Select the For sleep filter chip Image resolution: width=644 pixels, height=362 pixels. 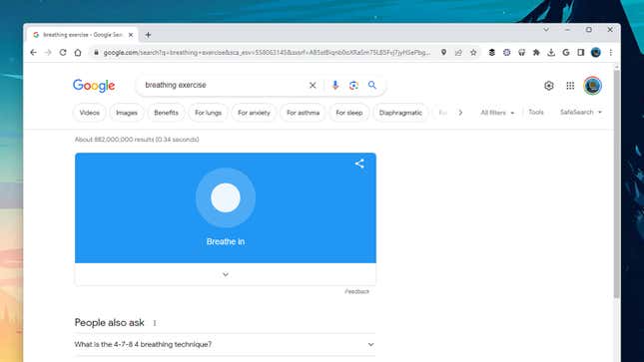349,113
